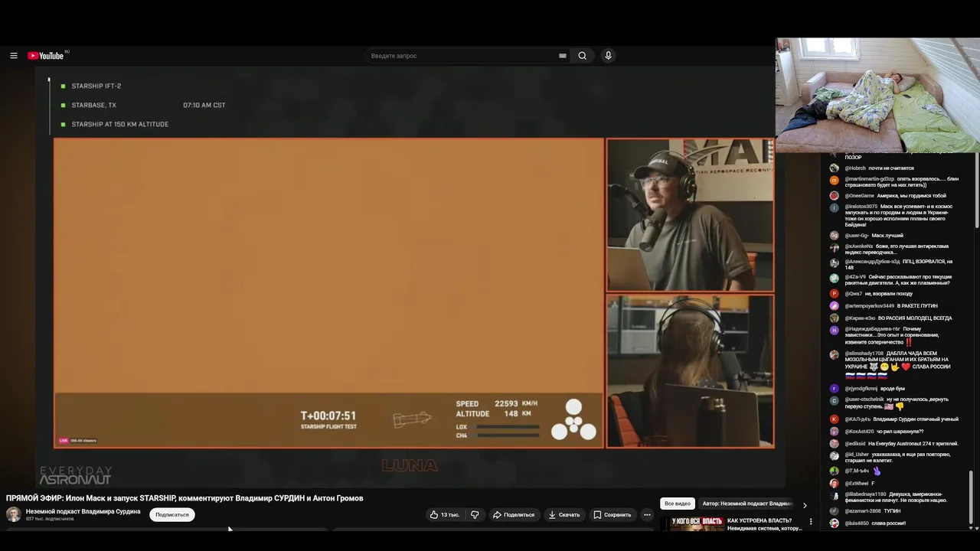Click chat message 'Владимир Сурдин отличный ученый'

click(916, 419)
